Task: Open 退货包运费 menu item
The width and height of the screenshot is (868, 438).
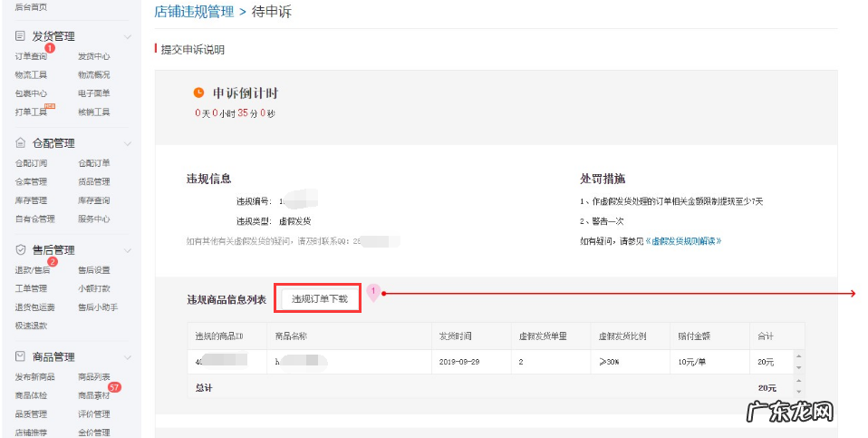Action: pyautogui.click(x=34, y=307)
